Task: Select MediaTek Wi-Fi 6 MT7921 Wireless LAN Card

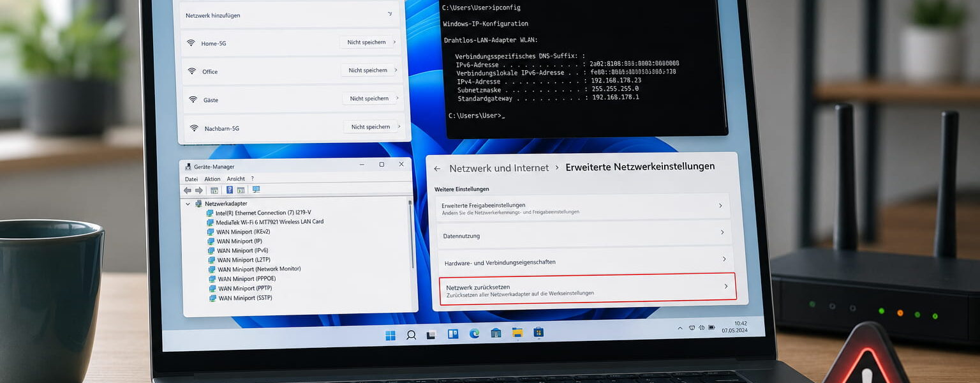Action: click(x=269, y=222)
